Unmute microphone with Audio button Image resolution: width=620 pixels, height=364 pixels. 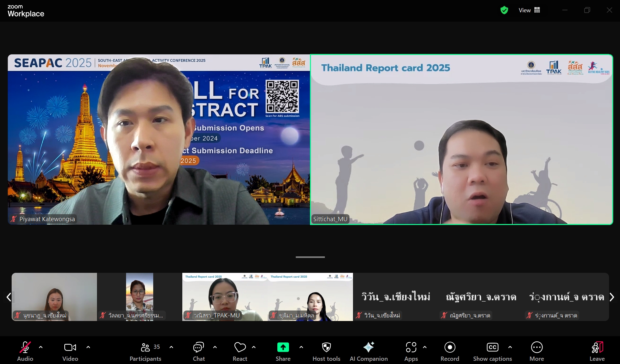click(25, 351)
